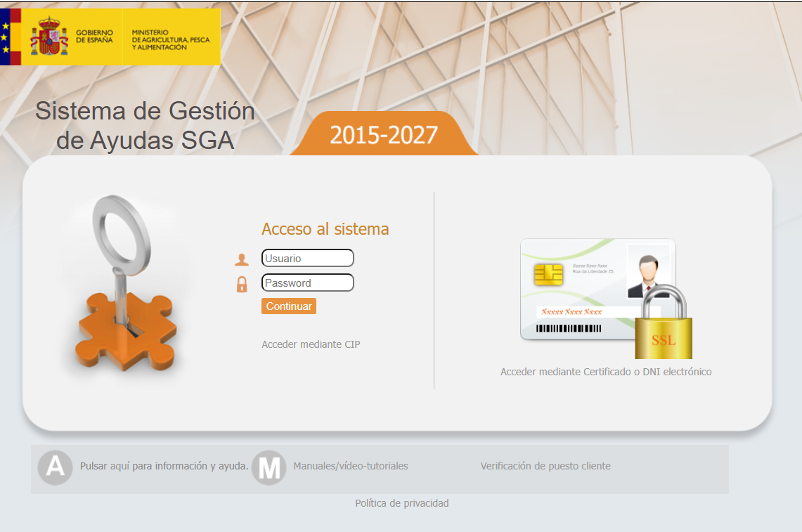Click the gray circular 'M' manuals icon
This screenshot has height=532, width=802.
click(x=269, y=467)
